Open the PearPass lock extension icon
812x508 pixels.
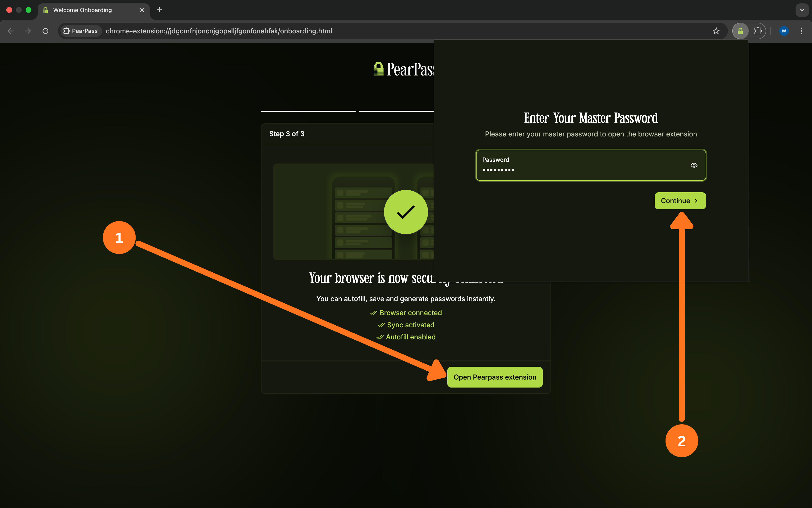740,31
